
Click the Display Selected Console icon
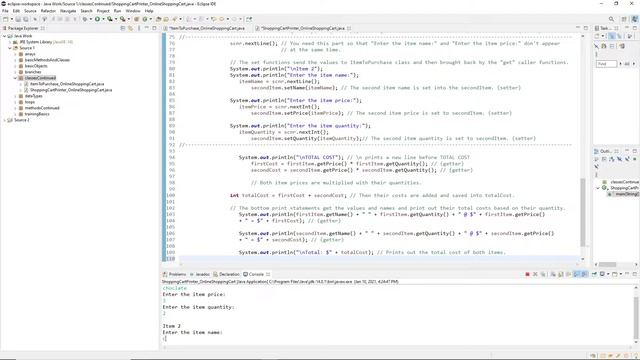point(602,274)
